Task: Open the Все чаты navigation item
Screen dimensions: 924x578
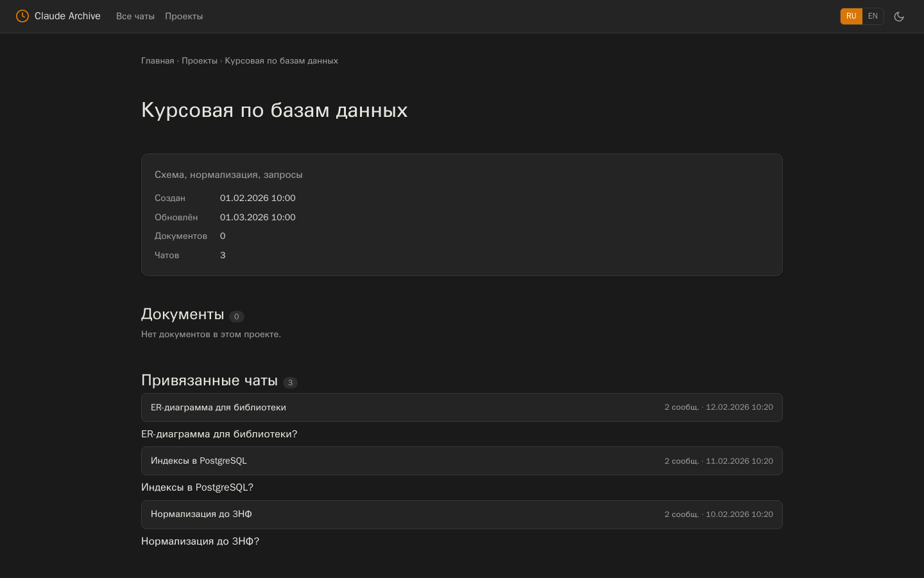Action: click(135, 16)
